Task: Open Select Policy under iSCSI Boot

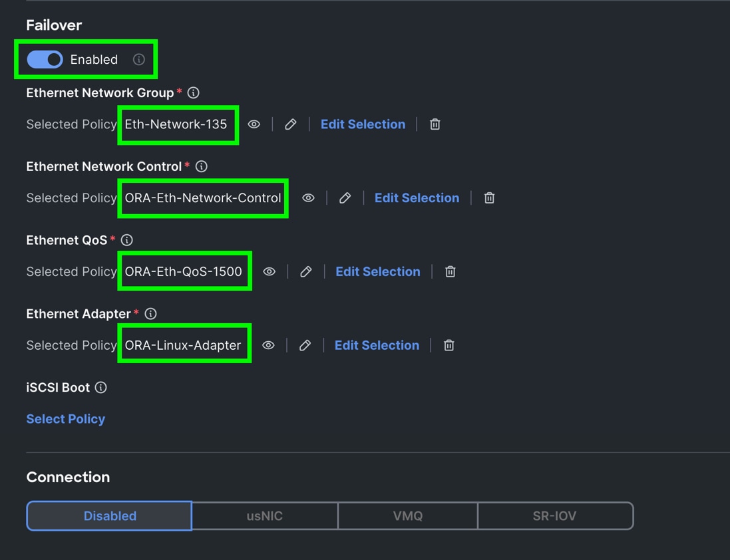Action: coord(65,419)
